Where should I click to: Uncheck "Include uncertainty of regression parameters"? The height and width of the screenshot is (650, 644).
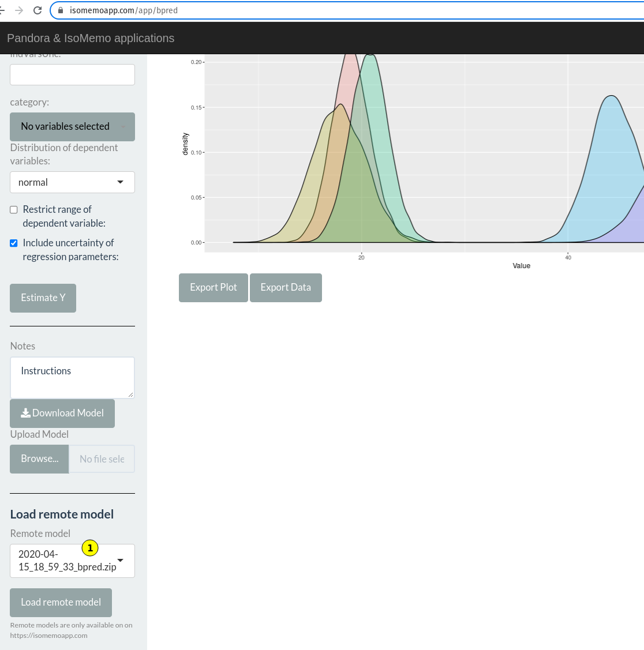13,243
